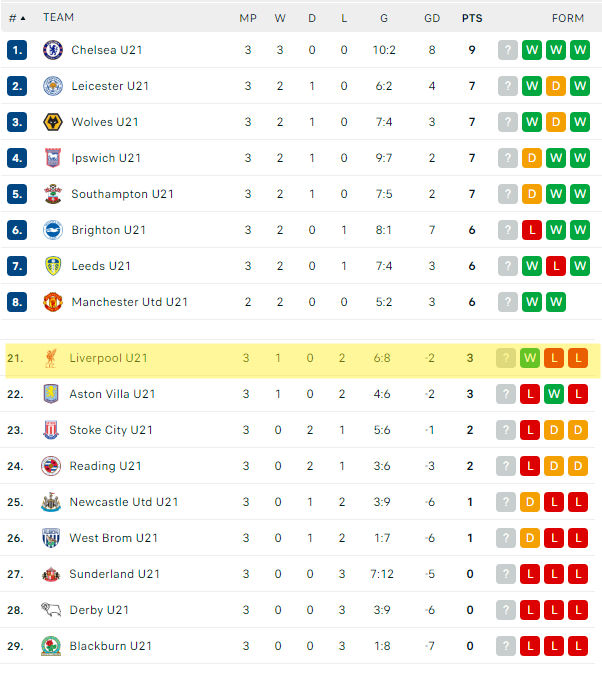Open Chelsea U21's upcoming match question-mark badge
This screenshot has width=602, height=674.
click(x=508, y=50)
